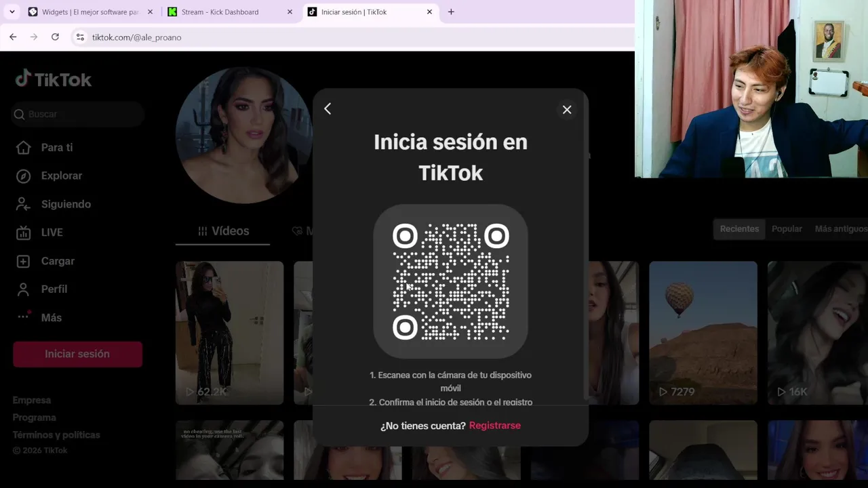
Task: Reload the page
Action: pyautogui.click(x=55, y=37)
